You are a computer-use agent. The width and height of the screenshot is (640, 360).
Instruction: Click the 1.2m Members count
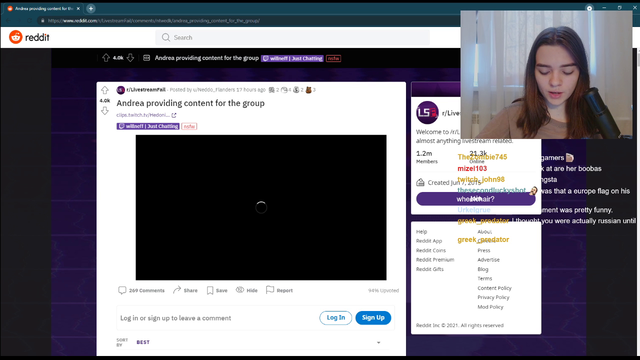(x=427, y=157)
